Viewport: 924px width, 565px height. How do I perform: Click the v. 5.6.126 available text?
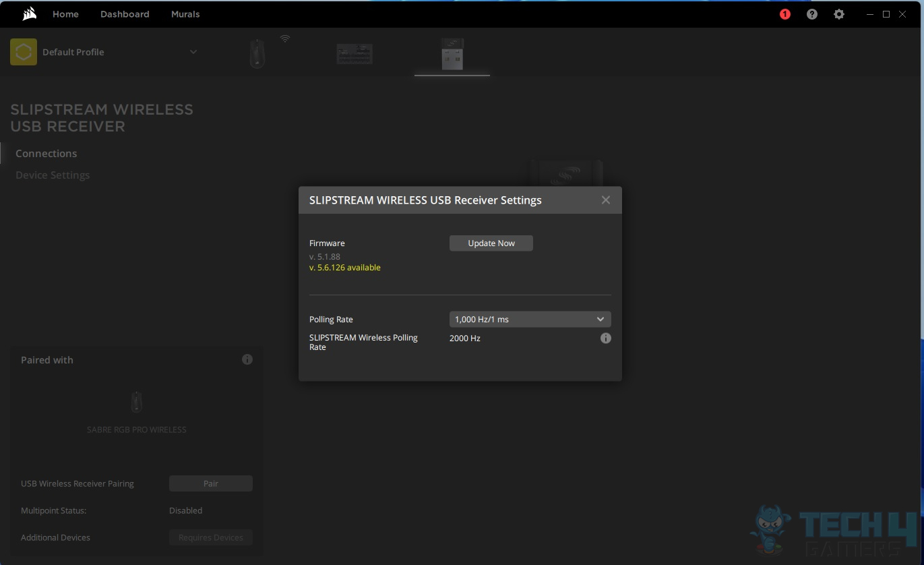pos(345,268)
